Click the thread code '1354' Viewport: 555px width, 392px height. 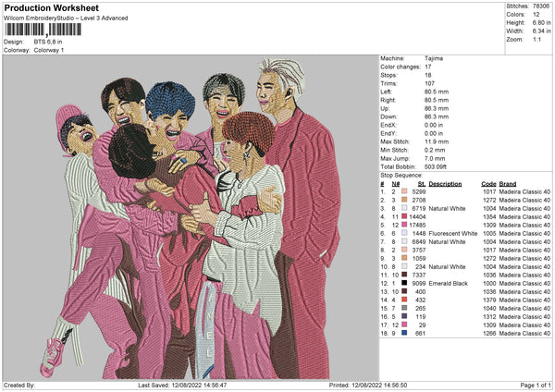tap(489, 217)
